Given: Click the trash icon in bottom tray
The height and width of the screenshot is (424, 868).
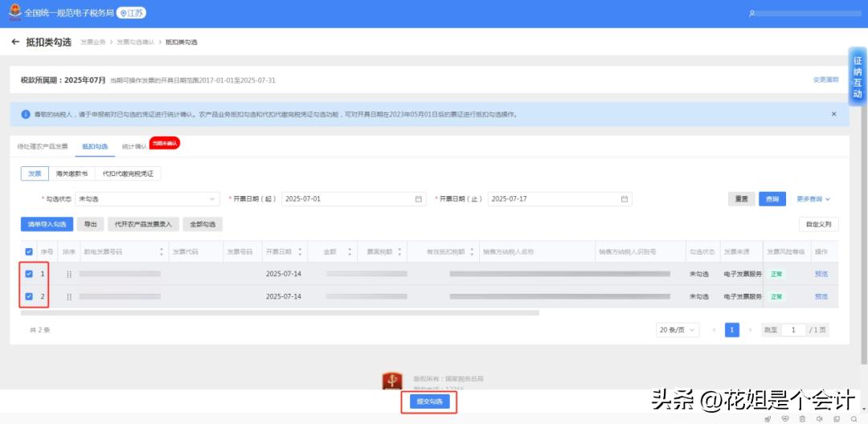Looking at the screenshot, I should click(x=802, y=419).
